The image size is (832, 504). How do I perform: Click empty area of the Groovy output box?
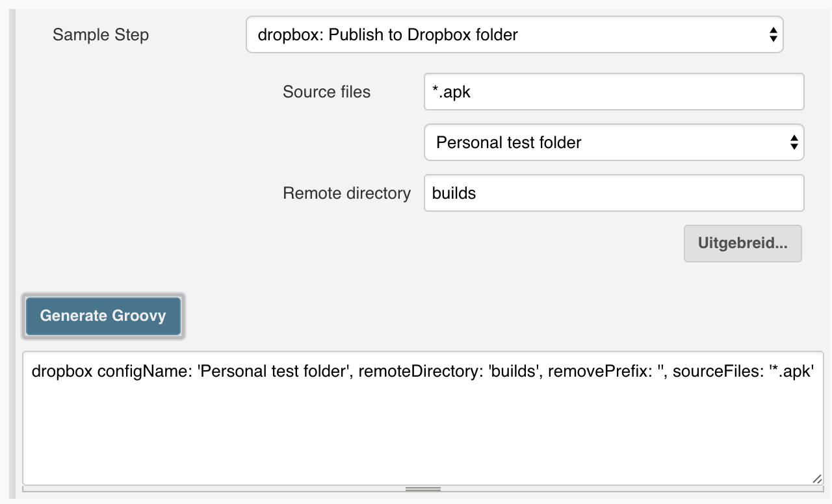pos(423,435)
